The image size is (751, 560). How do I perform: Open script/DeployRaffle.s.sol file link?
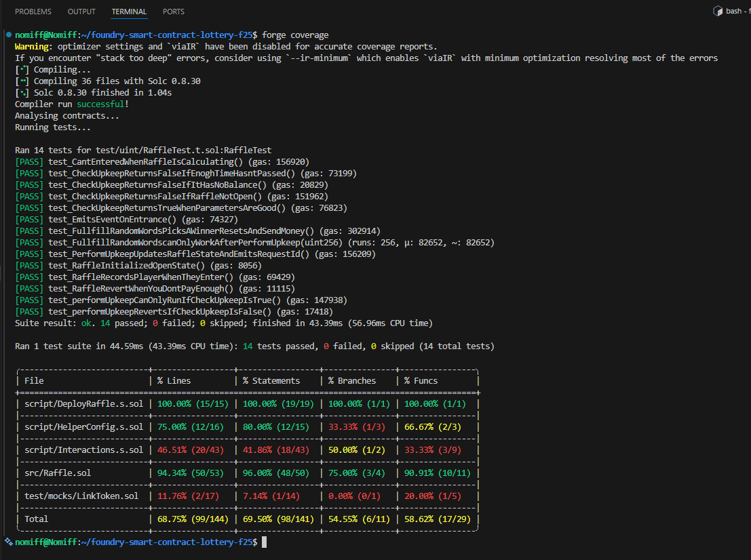(x=84, y=403)
